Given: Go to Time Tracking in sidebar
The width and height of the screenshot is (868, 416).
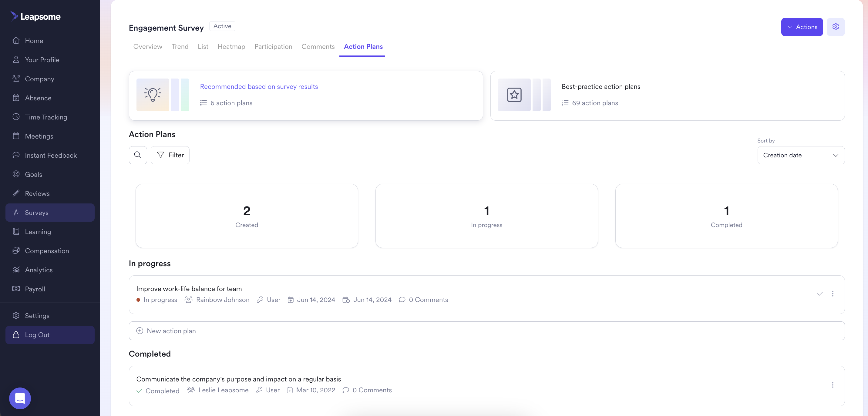Looking at the screenshot, I should tap(46, 117).
